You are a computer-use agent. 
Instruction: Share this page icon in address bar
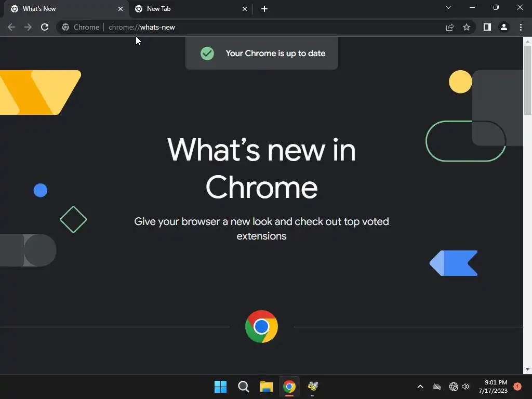[x=450, y=27]
